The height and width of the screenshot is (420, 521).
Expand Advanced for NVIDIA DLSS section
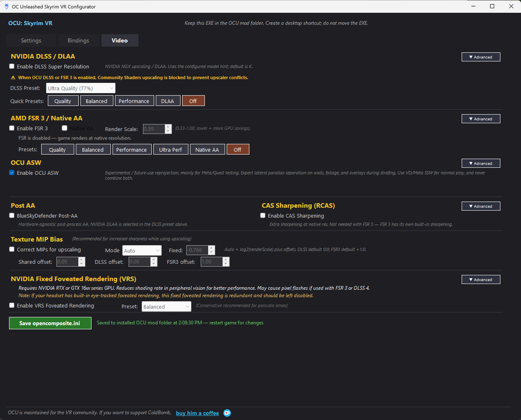pyautogui.click(x=481, y=57)
